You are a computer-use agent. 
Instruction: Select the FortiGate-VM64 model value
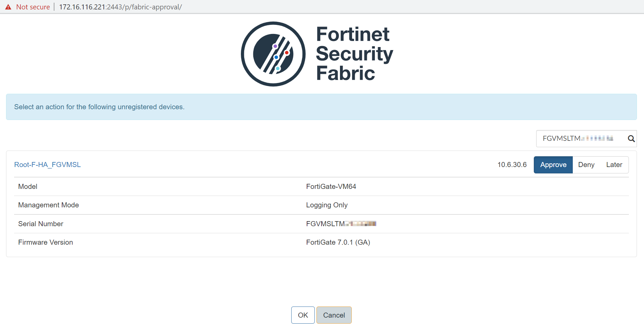(x=331, y=187)
